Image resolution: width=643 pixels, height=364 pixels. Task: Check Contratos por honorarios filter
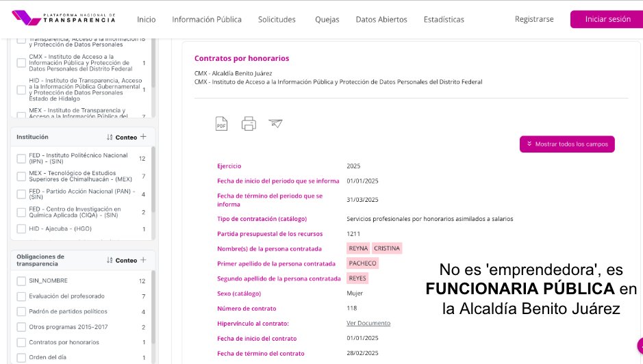coord(21,342)
